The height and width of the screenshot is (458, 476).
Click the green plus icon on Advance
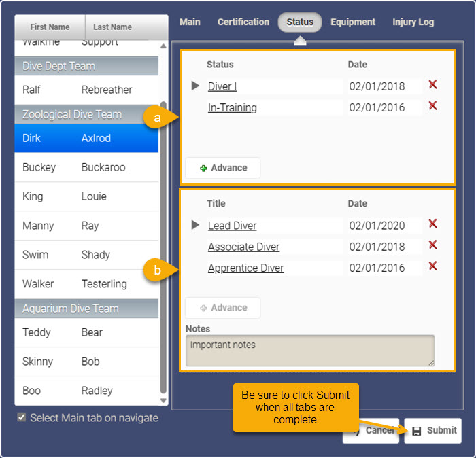click(x=203, y=168)
